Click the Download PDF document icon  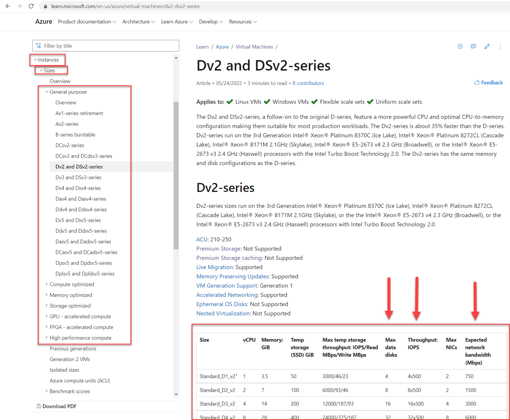click(x=39, y=406)
